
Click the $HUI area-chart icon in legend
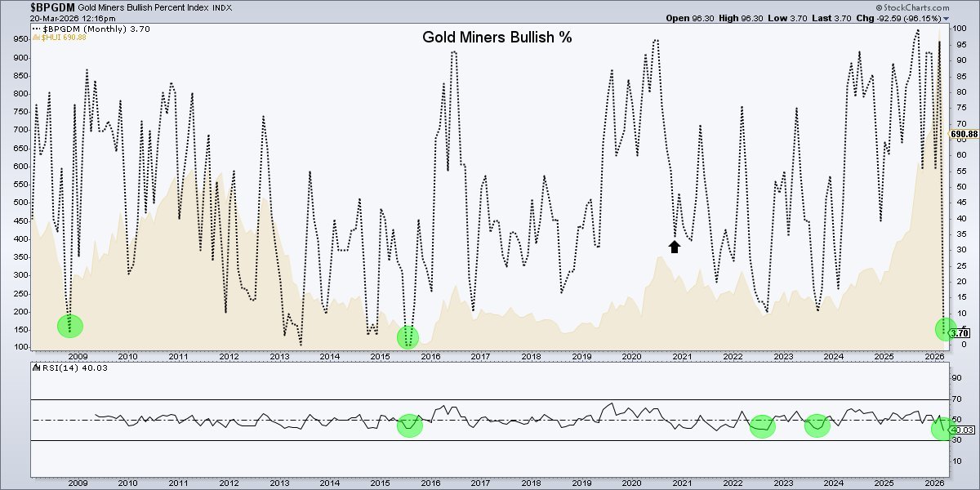tap(36, 37)
